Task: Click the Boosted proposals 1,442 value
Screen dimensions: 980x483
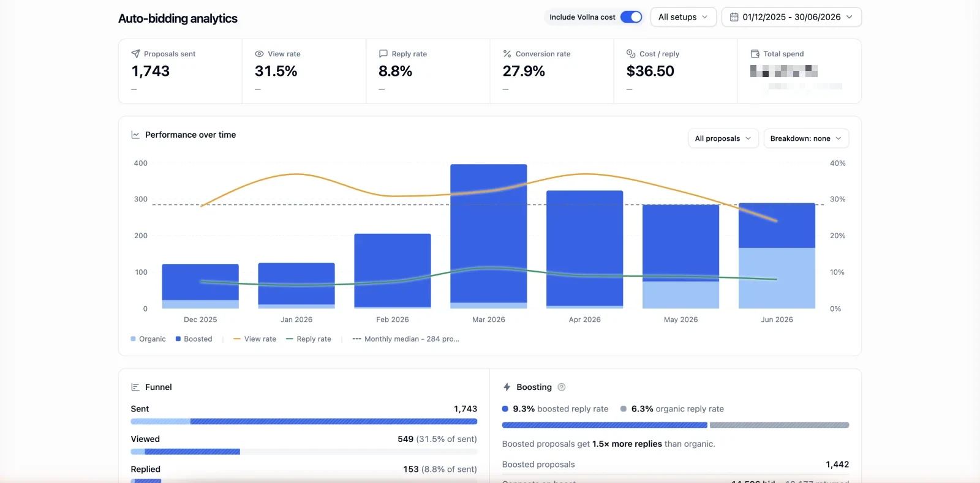Action: pos(837,465)
